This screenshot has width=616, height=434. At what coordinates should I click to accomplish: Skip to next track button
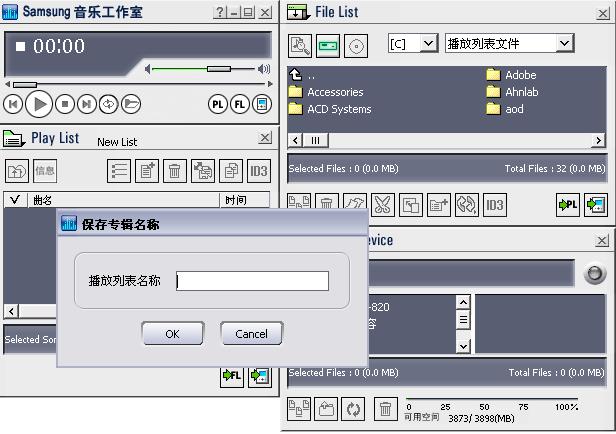[x=87, y=104]
